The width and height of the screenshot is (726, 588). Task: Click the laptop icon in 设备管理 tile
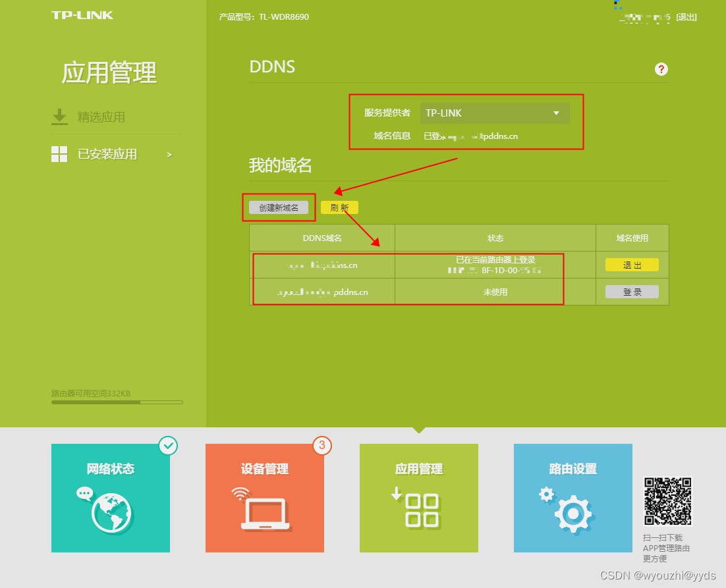(265, 514)
